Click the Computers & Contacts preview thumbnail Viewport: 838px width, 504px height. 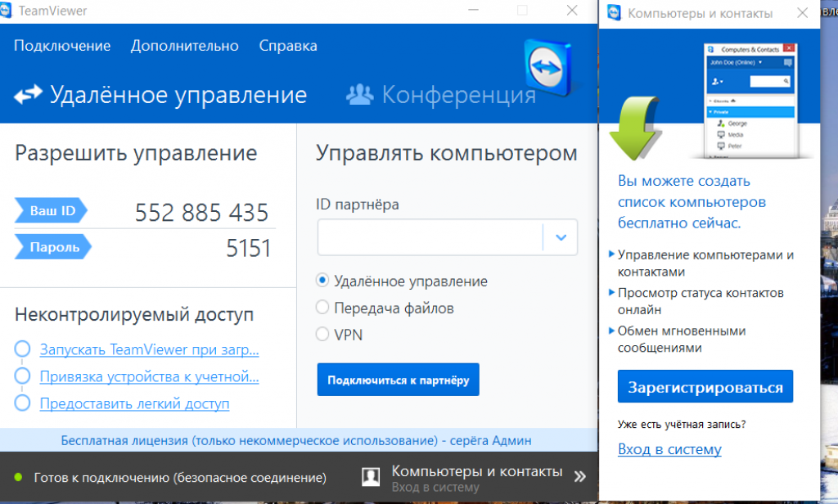(751, 101)
